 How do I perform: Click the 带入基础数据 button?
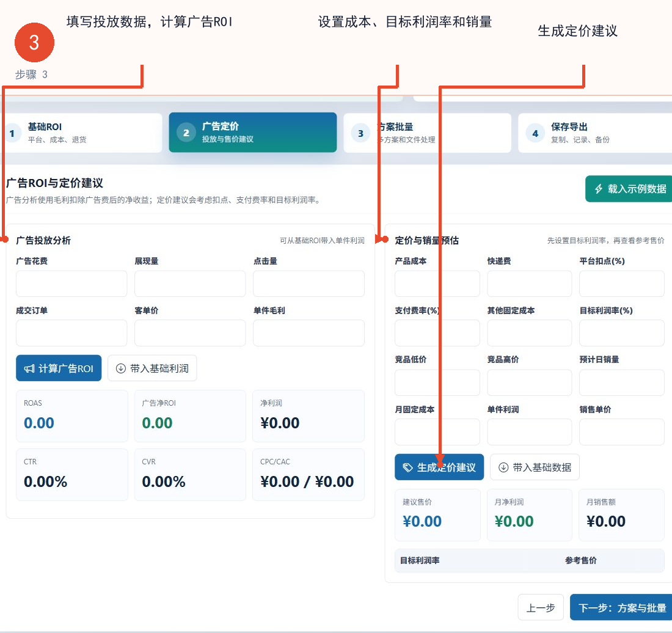click(535, 467)
